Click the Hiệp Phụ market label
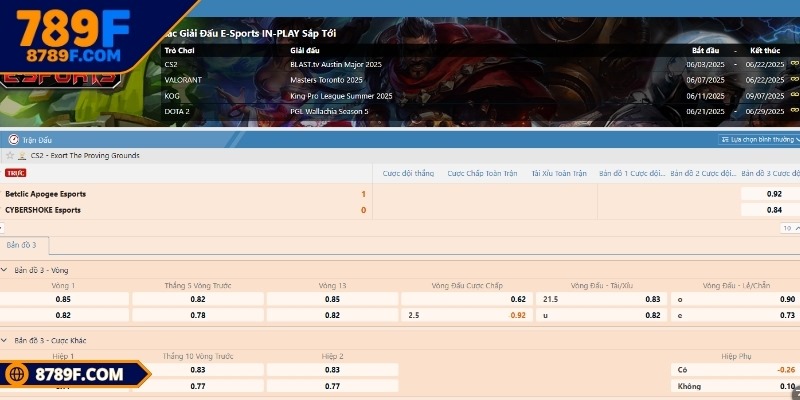This screenshot has height=400, width=800. [736, 356]
